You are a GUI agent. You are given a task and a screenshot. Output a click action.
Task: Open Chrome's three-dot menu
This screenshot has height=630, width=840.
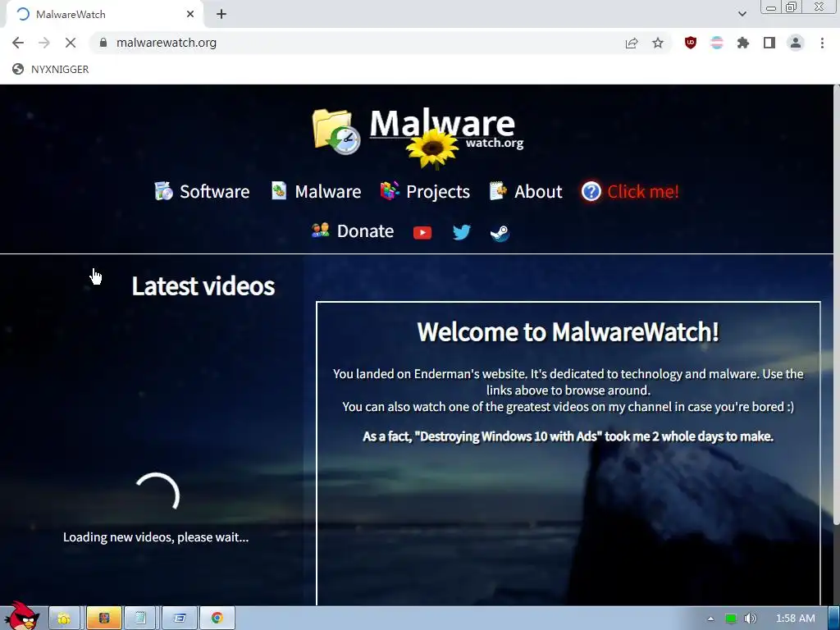(x=822, y=43)
